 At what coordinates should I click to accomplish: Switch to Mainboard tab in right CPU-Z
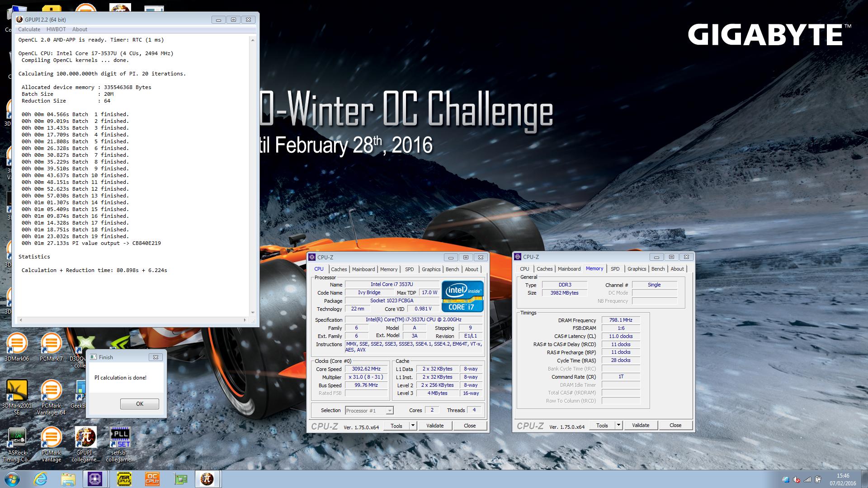tap(569, 269)
